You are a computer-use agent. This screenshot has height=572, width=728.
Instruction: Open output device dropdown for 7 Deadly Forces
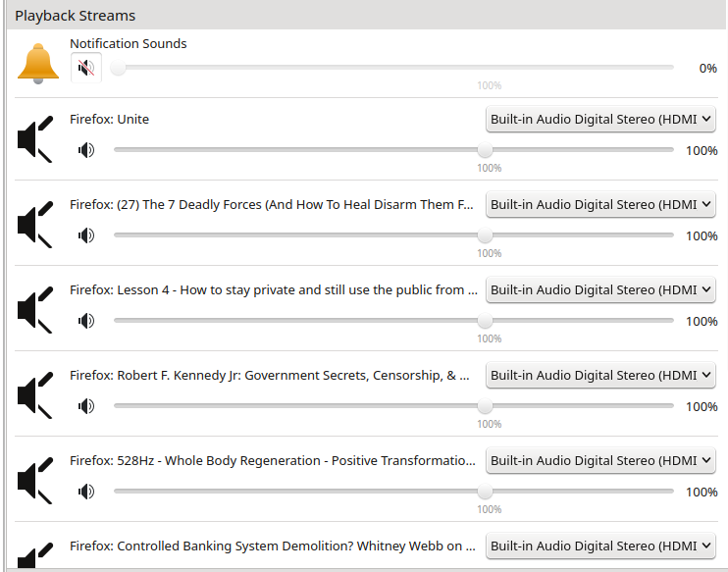coord(600,205)
